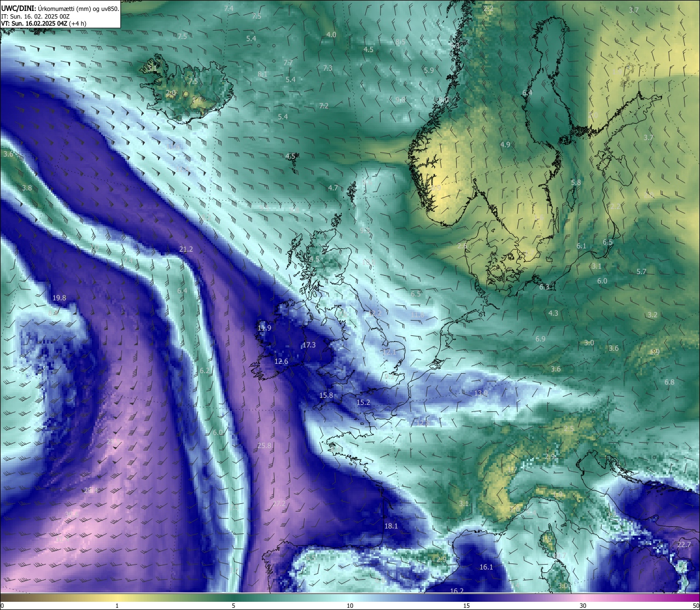Click the 21.2 value over the Atlantic
700x610 pixels.
(x=186, y=249)
